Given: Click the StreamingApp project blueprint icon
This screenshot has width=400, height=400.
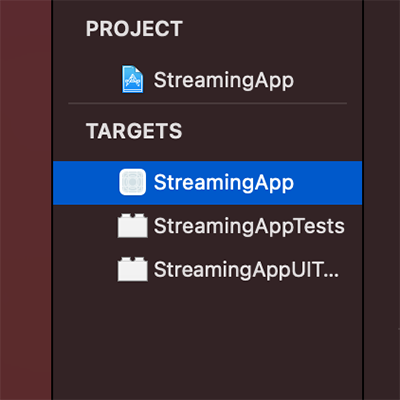Looking at the screenshot, I should [x=133, y=79].
